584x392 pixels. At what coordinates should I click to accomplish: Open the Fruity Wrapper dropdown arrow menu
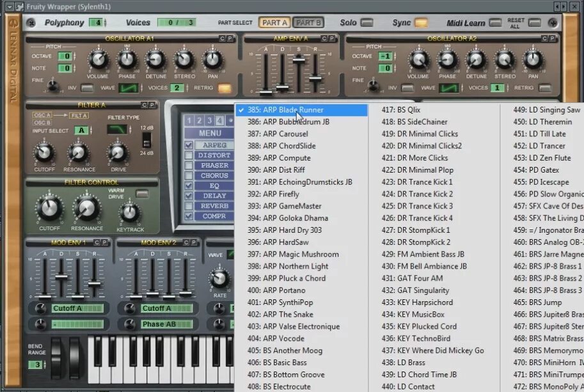(10, 6)
